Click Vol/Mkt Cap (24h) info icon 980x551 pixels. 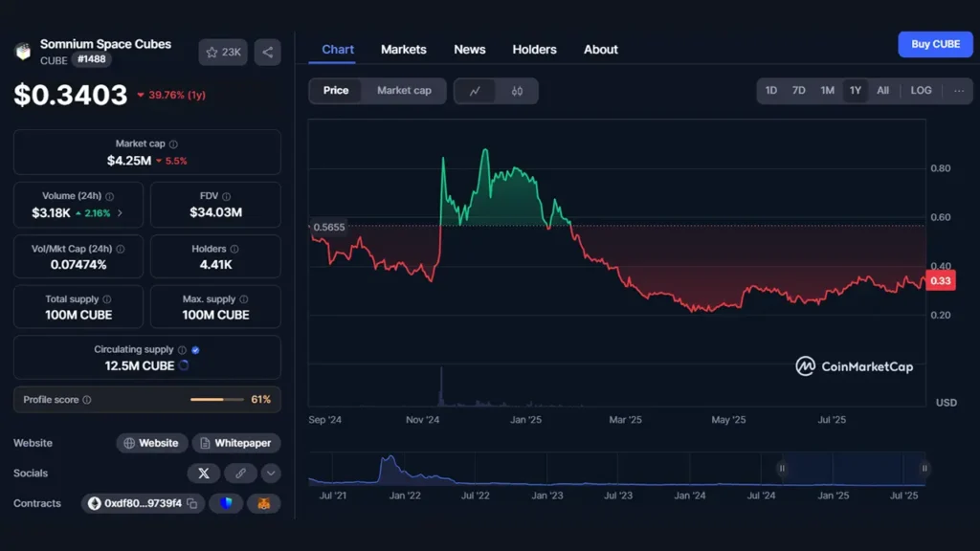[120, 249]
